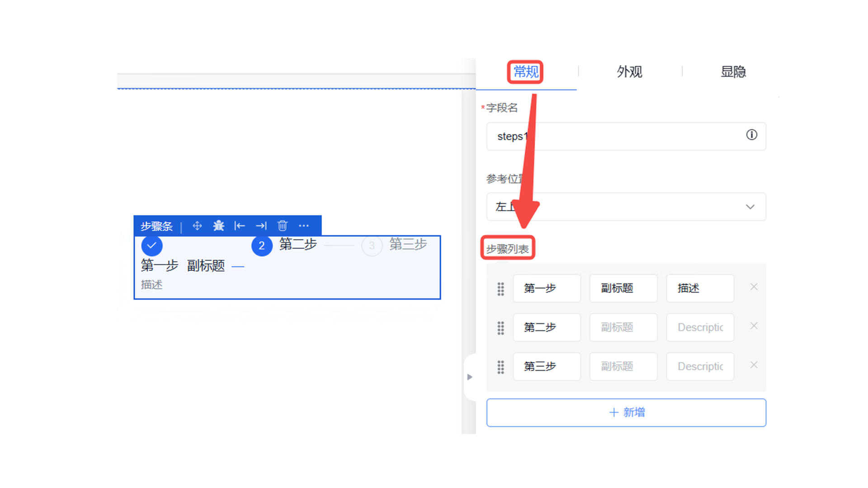Open the 参考位置 dropdown
This screenshot has width=868, height=488.
point(626,206)
